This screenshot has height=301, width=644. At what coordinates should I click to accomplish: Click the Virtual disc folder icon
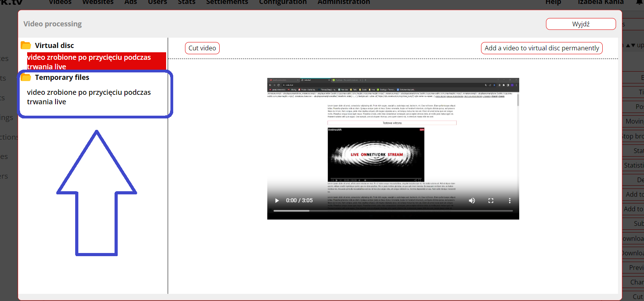[x=26, y=45]
